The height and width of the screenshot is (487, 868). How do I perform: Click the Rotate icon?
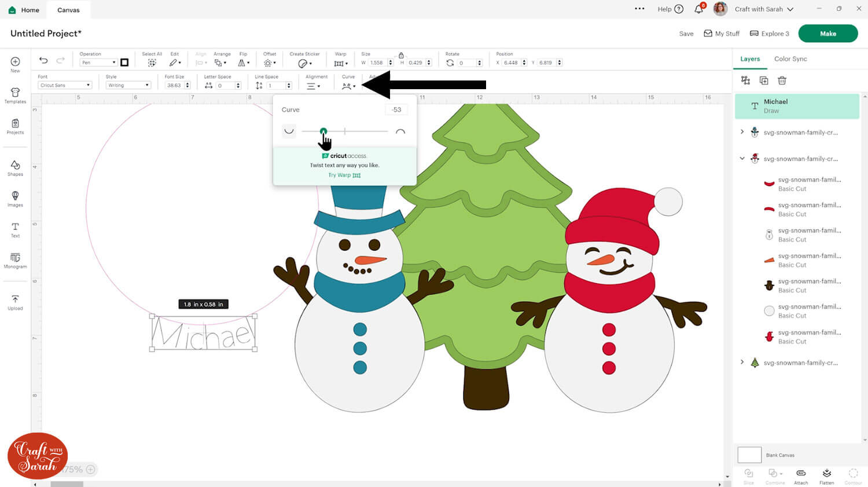450,63
